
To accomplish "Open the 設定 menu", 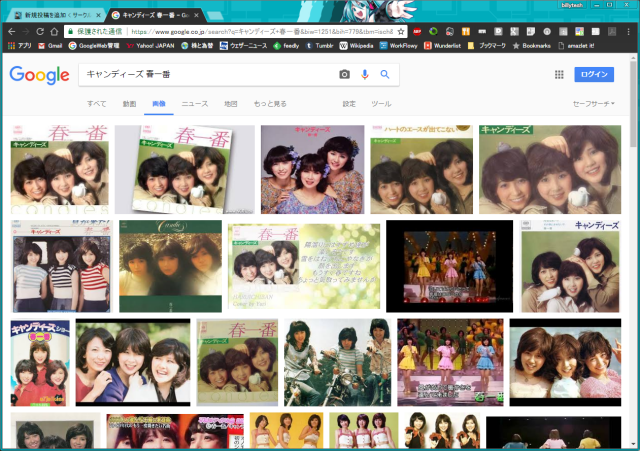I will pyautogui.click(x=349, y=104).
